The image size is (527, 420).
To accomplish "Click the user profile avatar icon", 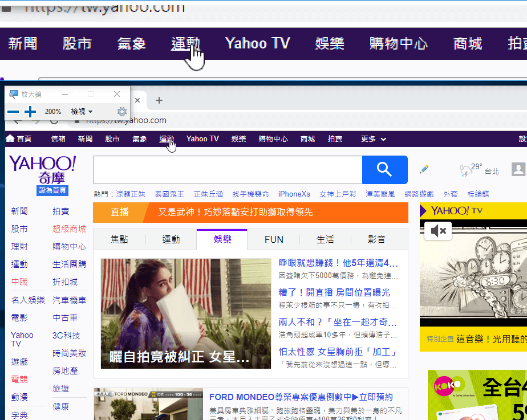I will pos(518,169).
